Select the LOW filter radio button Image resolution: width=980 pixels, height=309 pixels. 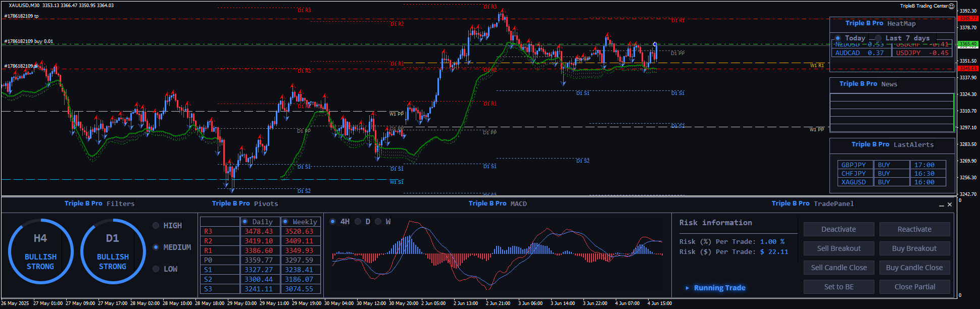[156, 269]
